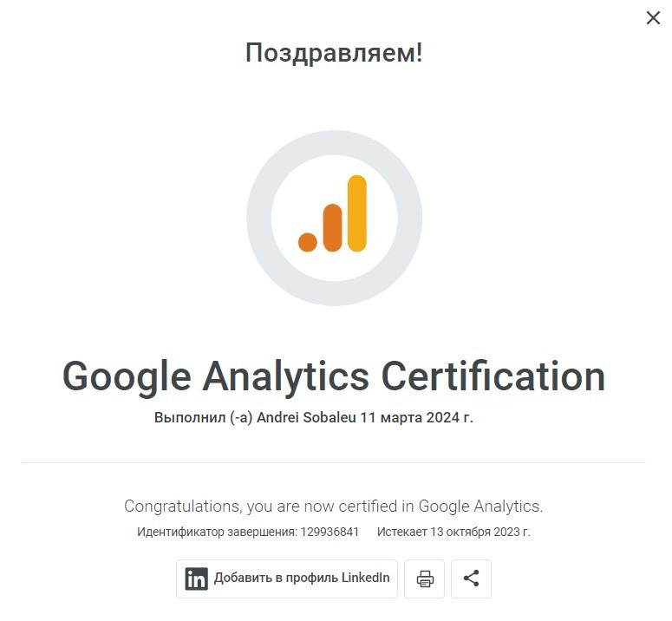Viewport: 672px width, 621px height.
Task: Click completion ID number 129936841
Action: point(329,532)
